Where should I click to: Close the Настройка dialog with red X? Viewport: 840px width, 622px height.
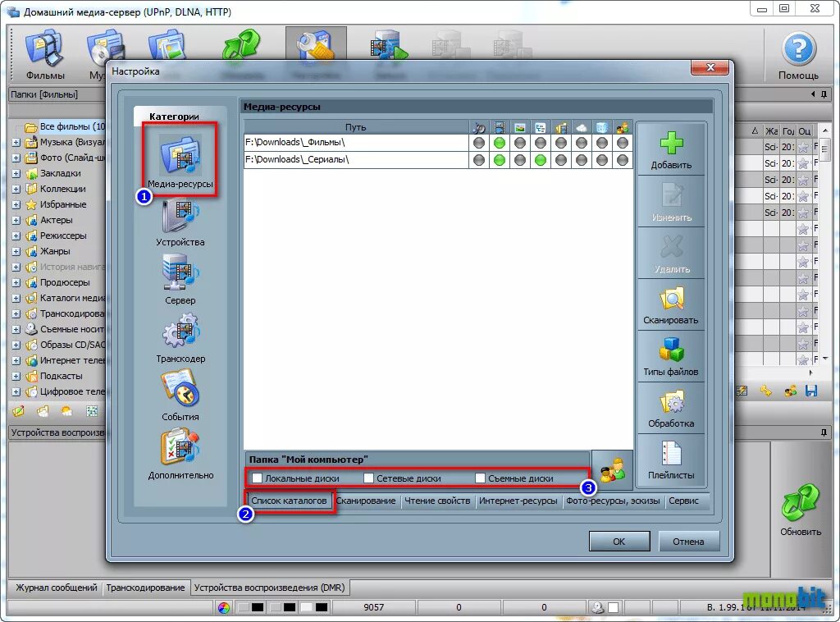click(710, 67)
